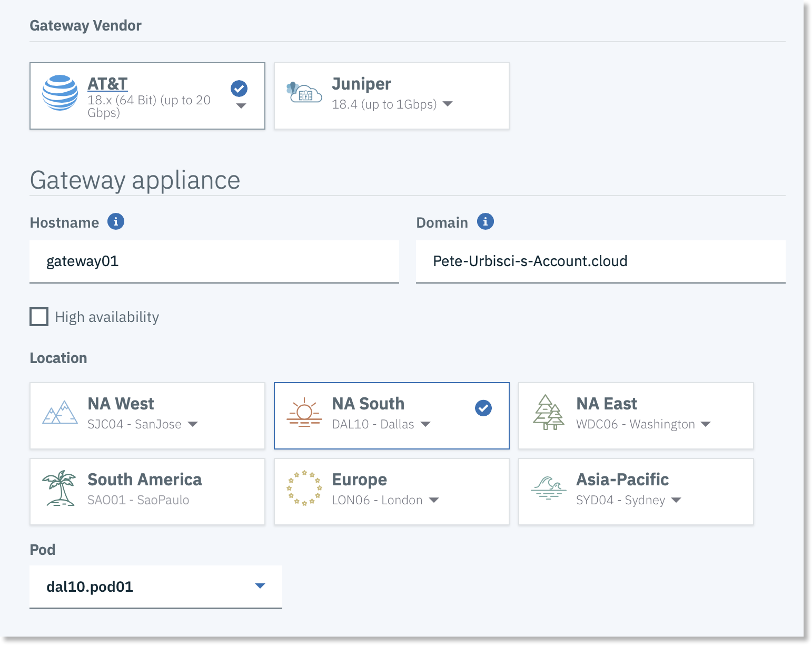Image resolution: width=812 pixels, height=645 pixels.
Task: Click the Domain label text
Action: pos(442,222)
